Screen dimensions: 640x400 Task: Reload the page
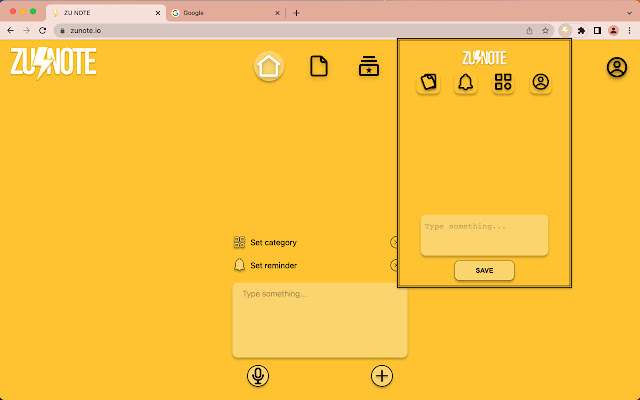click(x=42, y=31)
